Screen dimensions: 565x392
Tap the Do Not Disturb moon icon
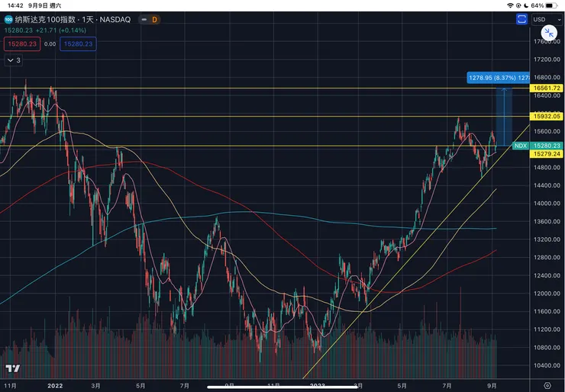(x=526, y=5)
